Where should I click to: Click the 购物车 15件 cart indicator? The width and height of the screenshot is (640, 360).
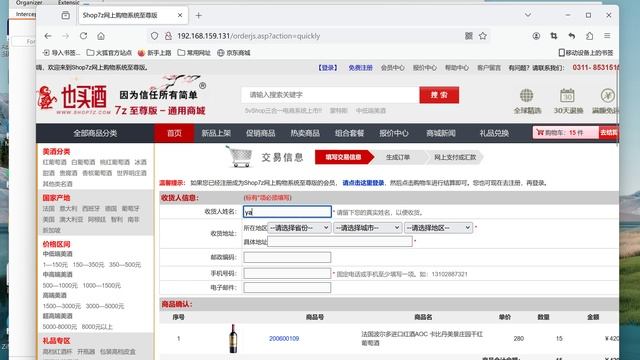click(x=566, y=133)
